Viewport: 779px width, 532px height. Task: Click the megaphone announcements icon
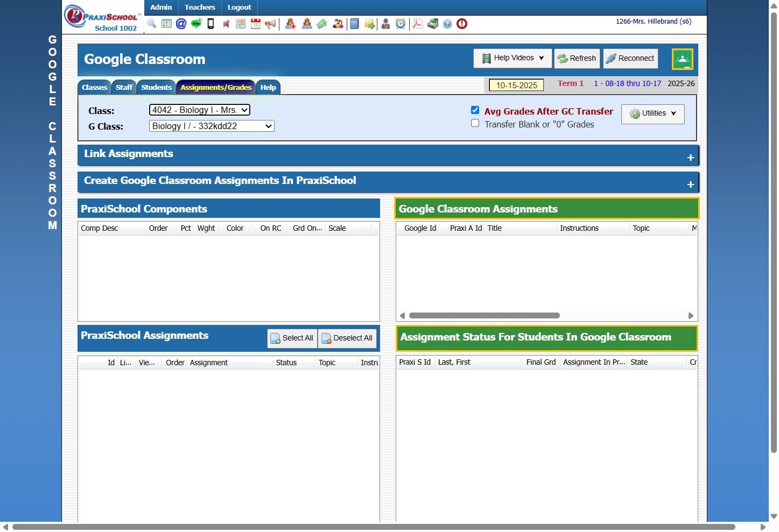click(x=270, y=24)
